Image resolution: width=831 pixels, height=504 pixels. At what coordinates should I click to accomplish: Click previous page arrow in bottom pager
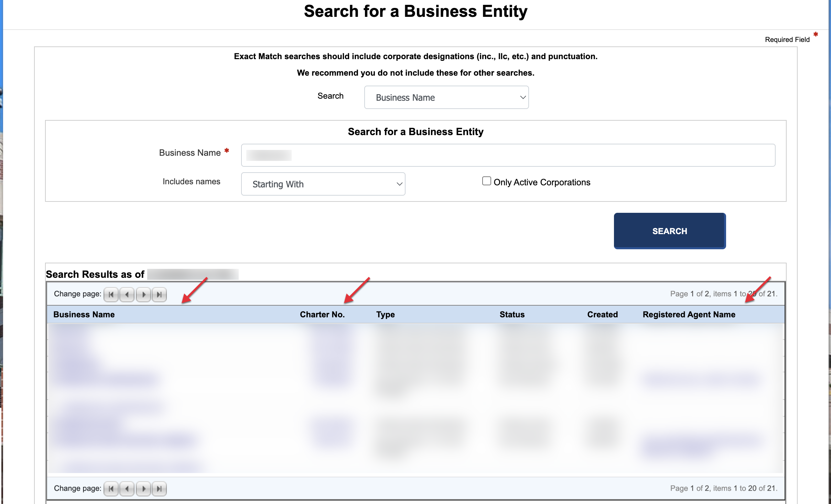pyautogui.click(x=127, y=489)
